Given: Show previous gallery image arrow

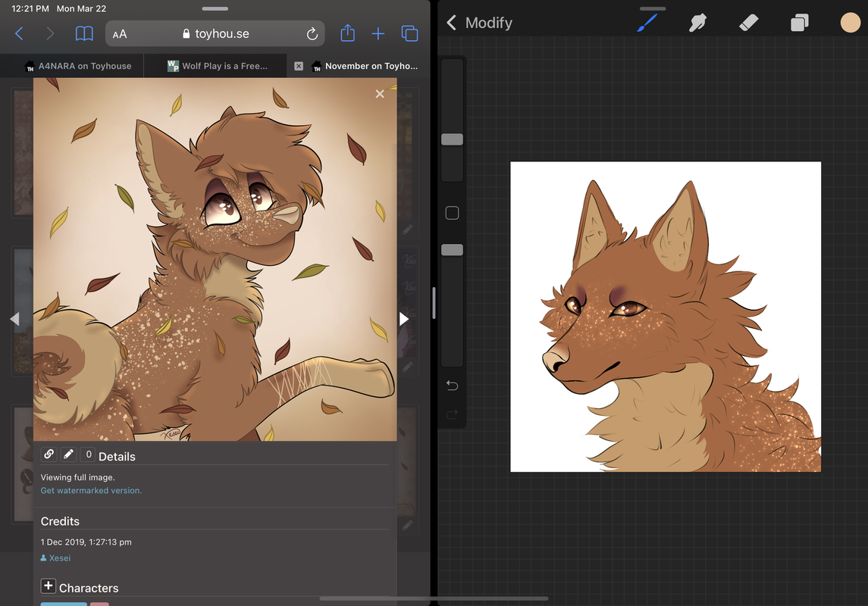Looking at the screenshot, I should 15,318.
